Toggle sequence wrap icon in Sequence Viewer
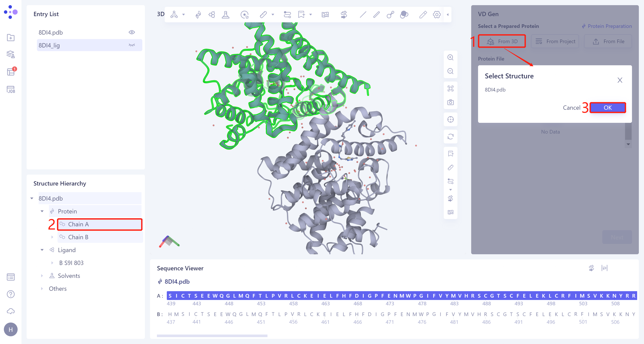The image size is (644, 344). 604,268
